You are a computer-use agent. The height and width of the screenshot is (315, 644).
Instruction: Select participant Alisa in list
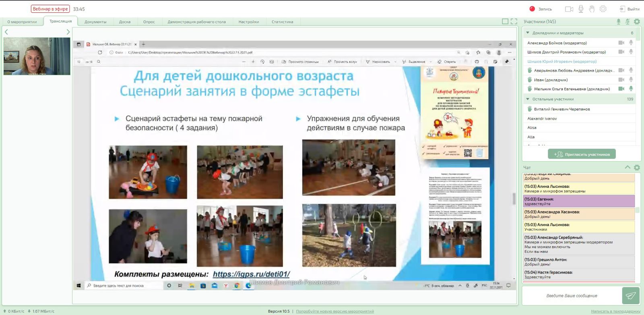(532, 127)
